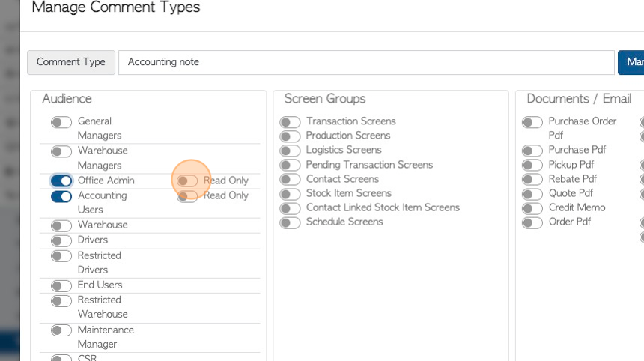This screenshot has height=361, width=644.
Task: Turn off the Office Admin toggle
Action: tap(61, 180)
